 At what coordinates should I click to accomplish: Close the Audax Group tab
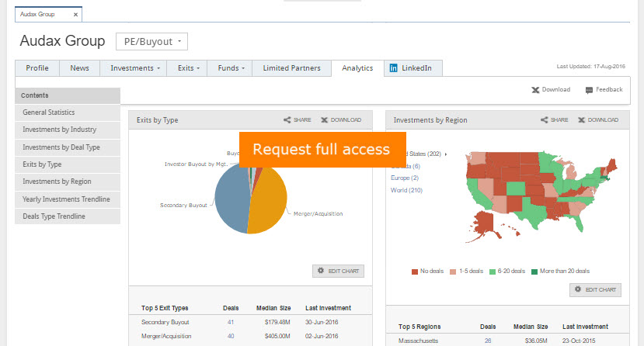pos(75,15)
